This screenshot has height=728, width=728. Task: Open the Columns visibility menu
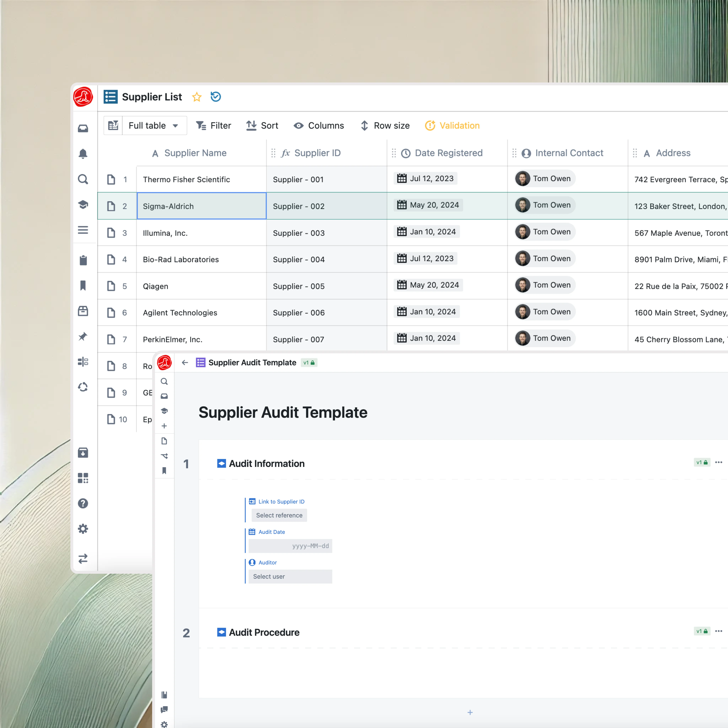[319, 125]
